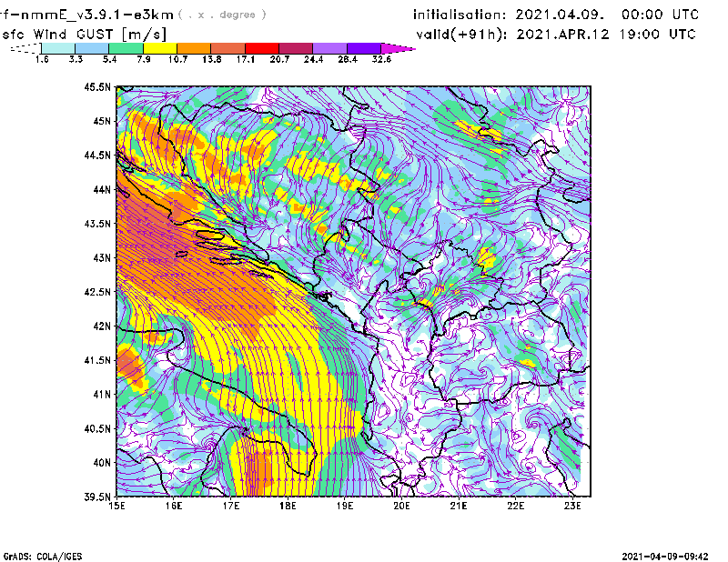Image resolution: width=728 pixels, height=562 pixels.
Task: Click the legend value 5.4
Action: pos(109,59)
